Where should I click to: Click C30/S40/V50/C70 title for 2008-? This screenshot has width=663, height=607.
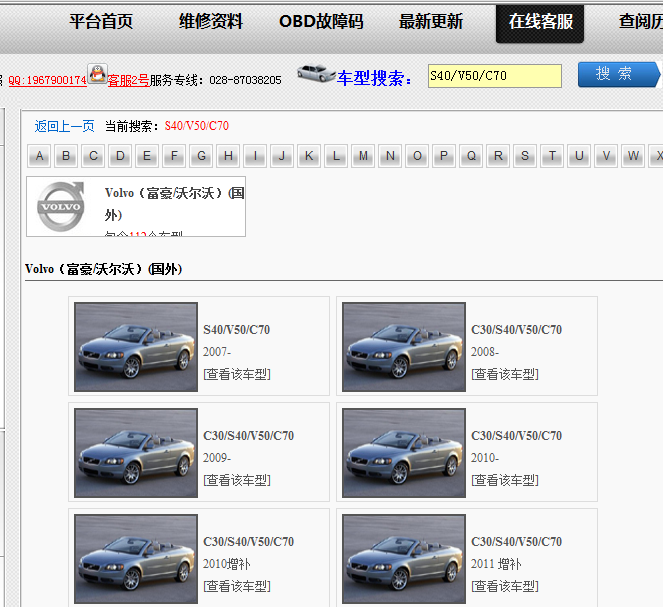tap(516, 330)
